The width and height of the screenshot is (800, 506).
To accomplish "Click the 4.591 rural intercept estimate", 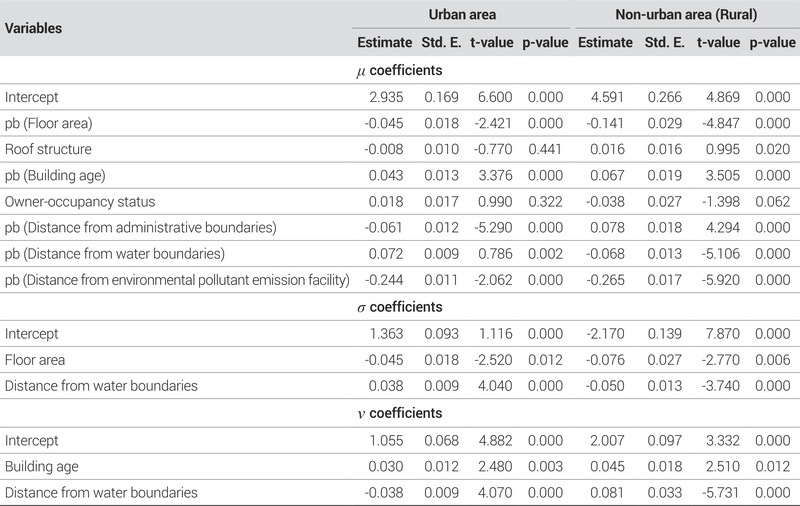I will (x=614, y=97).
